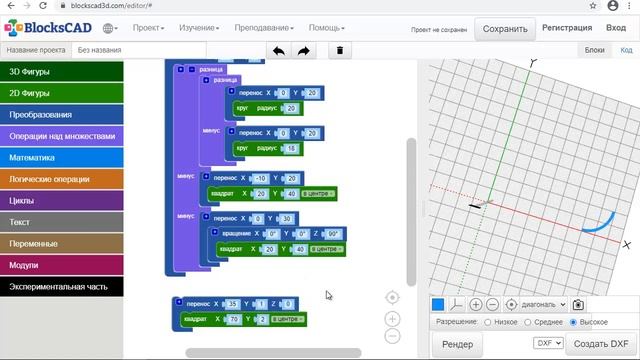Click browser back arrow
This screenshot has height=360, width=640.
point(11,6)
